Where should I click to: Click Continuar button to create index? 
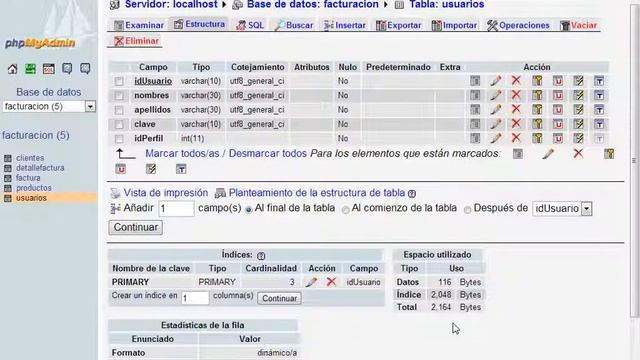(x=280, y=298)
